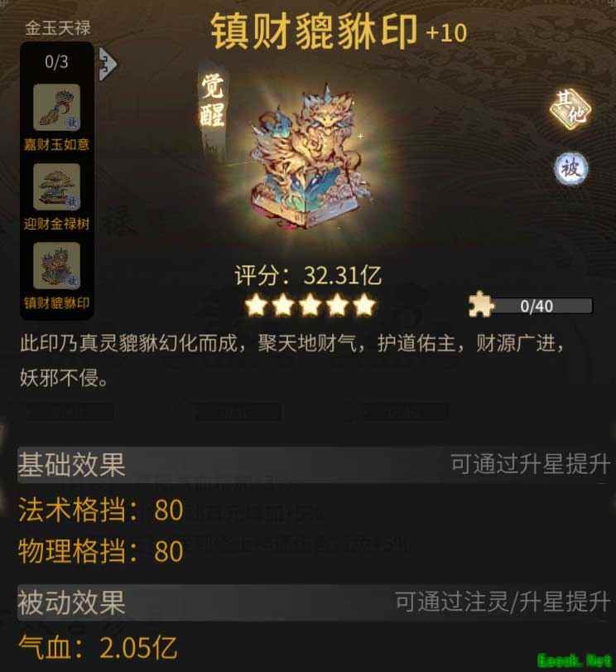Click the 可通过注灵/升星提升 hint text
Screen dimensions: 616x672
click(503, 602)
